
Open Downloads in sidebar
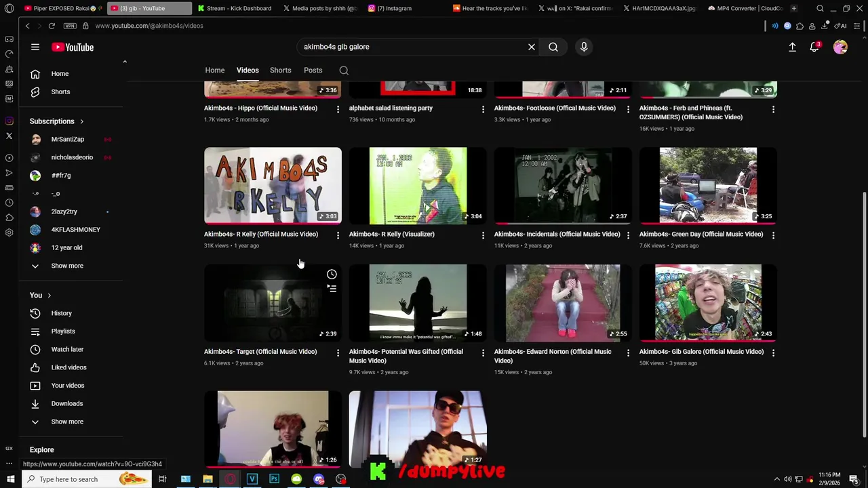coord(67,403)
